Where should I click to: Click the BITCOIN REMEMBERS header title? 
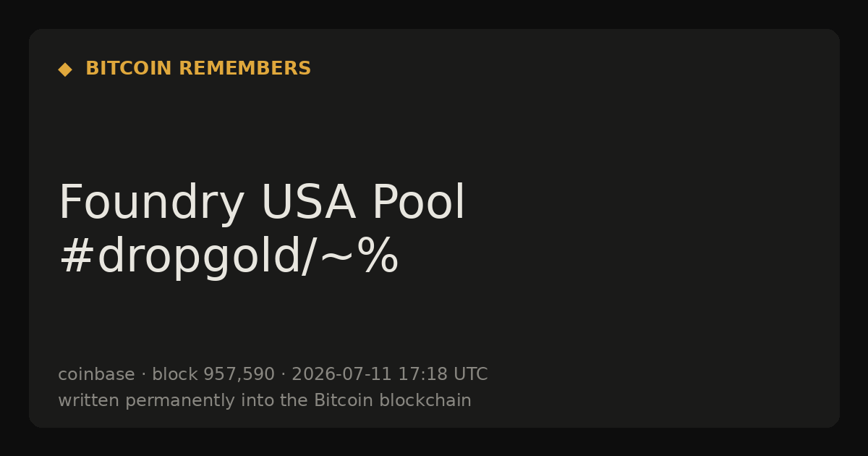(198, 69)
